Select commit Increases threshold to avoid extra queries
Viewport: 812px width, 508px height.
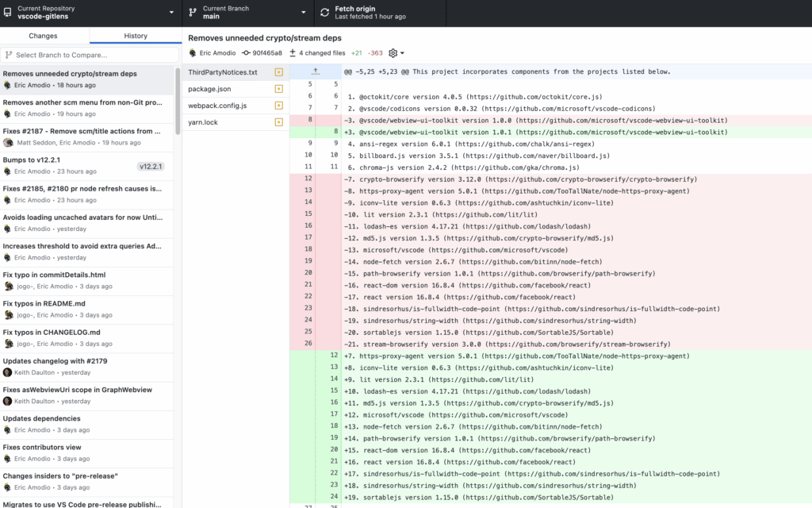tap(86, 252)
